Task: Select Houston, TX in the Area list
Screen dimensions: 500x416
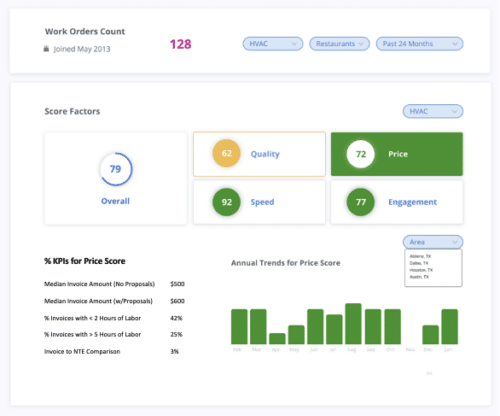Action: [421, 270]
